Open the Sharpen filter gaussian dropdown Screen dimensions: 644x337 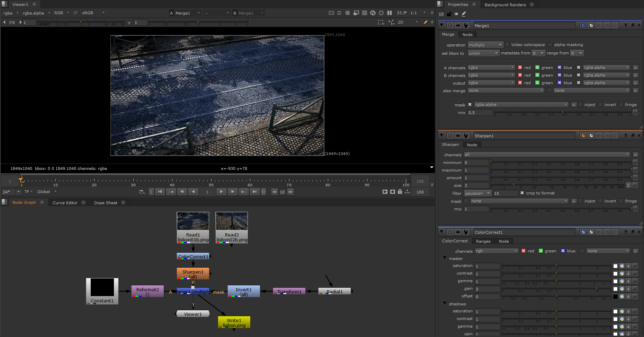click(477, 193)
